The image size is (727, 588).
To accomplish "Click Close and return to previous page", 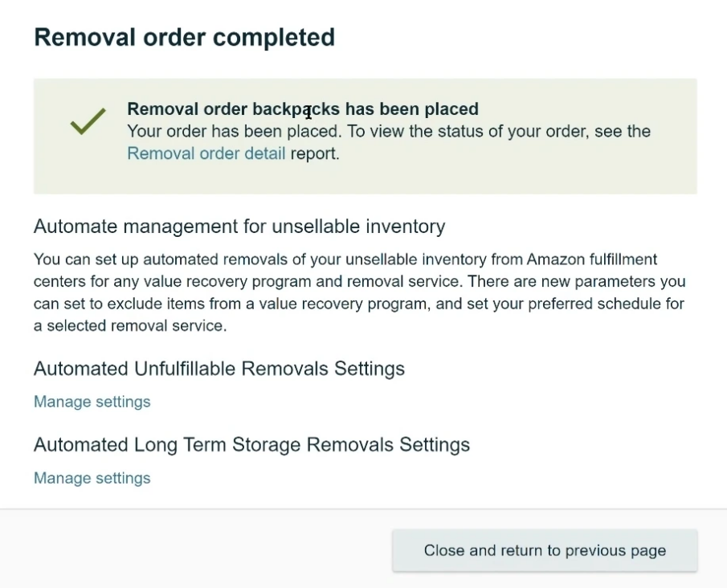I will [544, 550].
